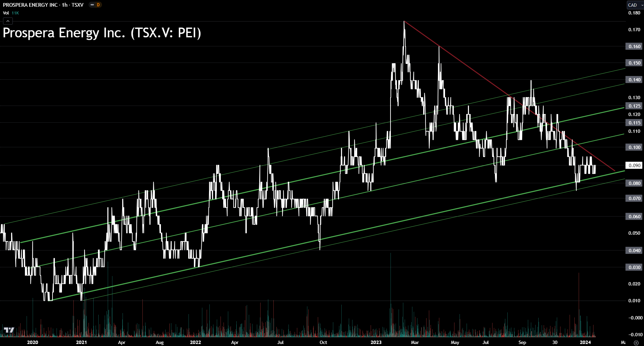Click the 0.070 horizontal line price label
Screen dimensions: 644x346
coord(634,198)
